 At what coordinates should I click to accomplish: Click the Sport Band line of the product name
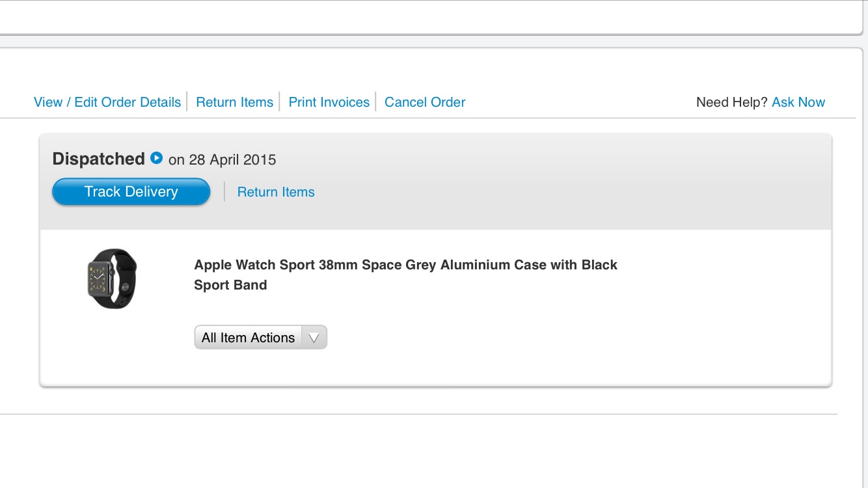[x=230, y=285]
